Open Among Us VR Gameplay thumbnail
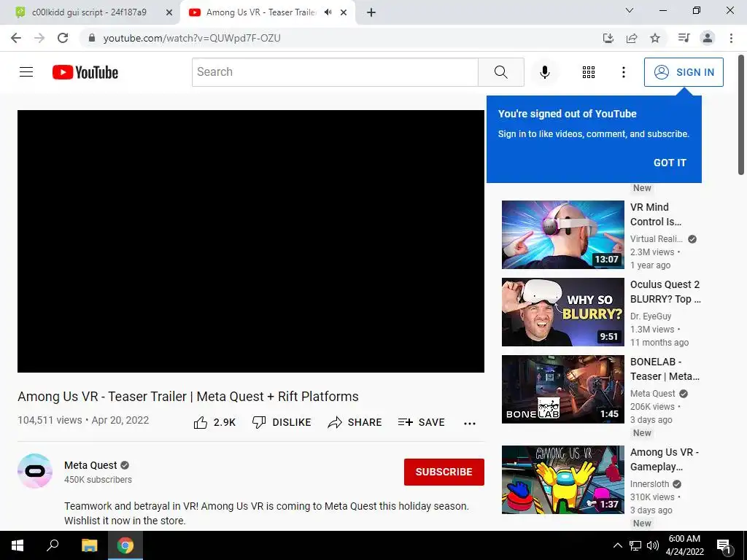747x560 pixels. pyautogui.click(x=562, y=480)
